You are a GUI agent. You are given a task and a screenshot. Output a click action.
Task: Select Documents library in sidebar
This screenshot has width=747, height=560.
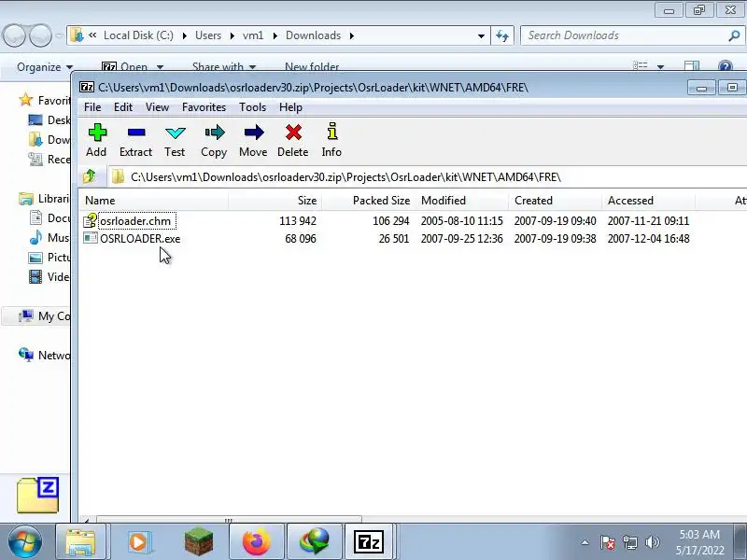pyautogui.click(x=49, y=218)
